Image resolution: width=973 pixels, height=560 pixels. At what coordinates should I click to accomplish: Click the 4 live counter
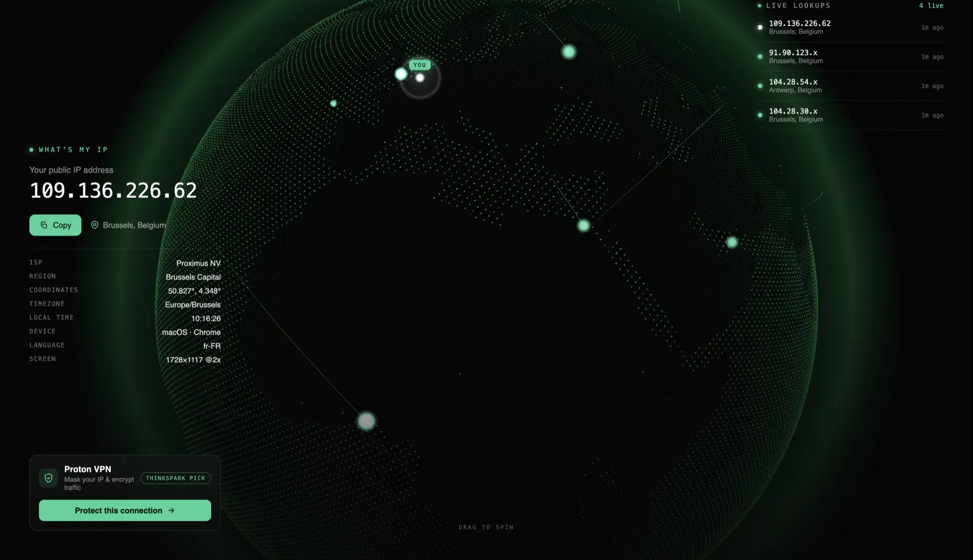coord(931,5)
